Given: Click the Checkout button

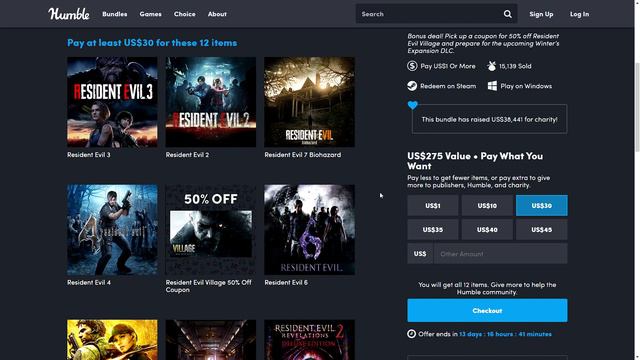Looking at the screenshot, I should (487, 310).
